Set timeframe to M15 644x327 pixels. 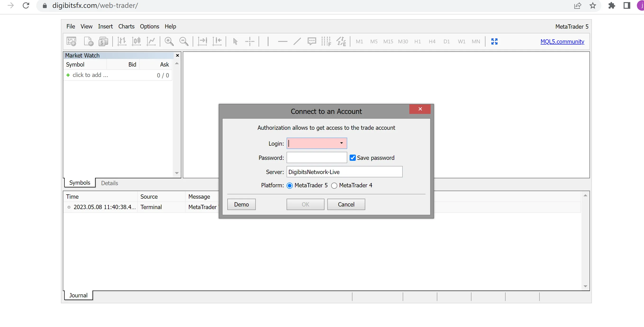(388, 41)
